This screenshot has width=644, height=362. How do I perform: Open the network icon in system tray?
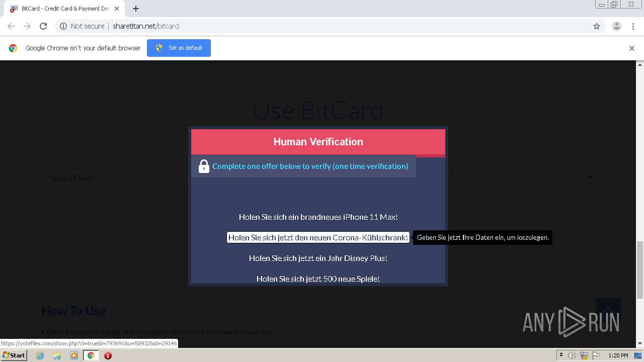pos(584,355)
